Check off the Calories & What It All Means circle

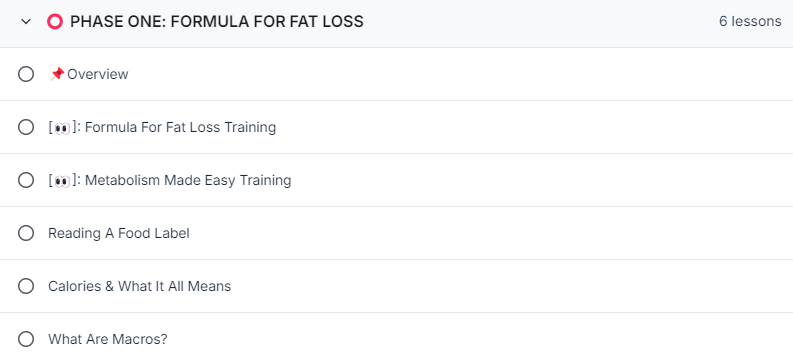tap(26, 287)
